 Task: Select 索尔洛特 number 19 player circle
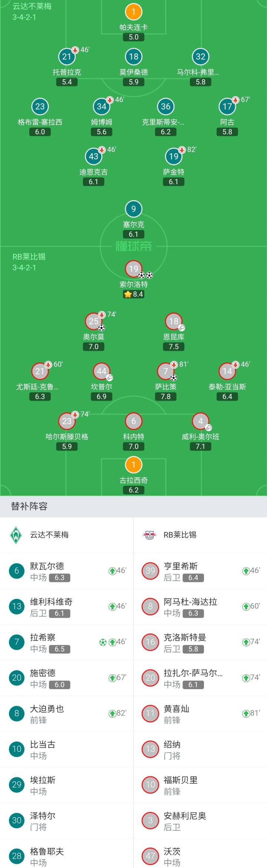133,269
